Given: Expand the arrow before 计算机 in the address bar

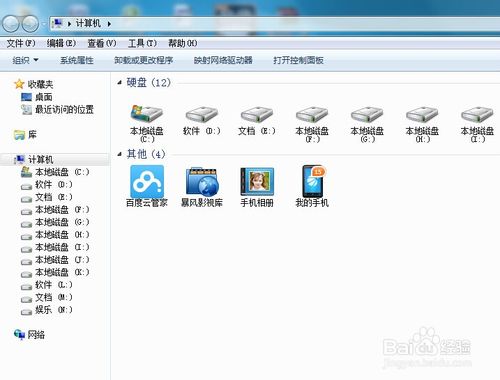Looking at the screenshot, I should pyautogui.click(x=69, y=24).
